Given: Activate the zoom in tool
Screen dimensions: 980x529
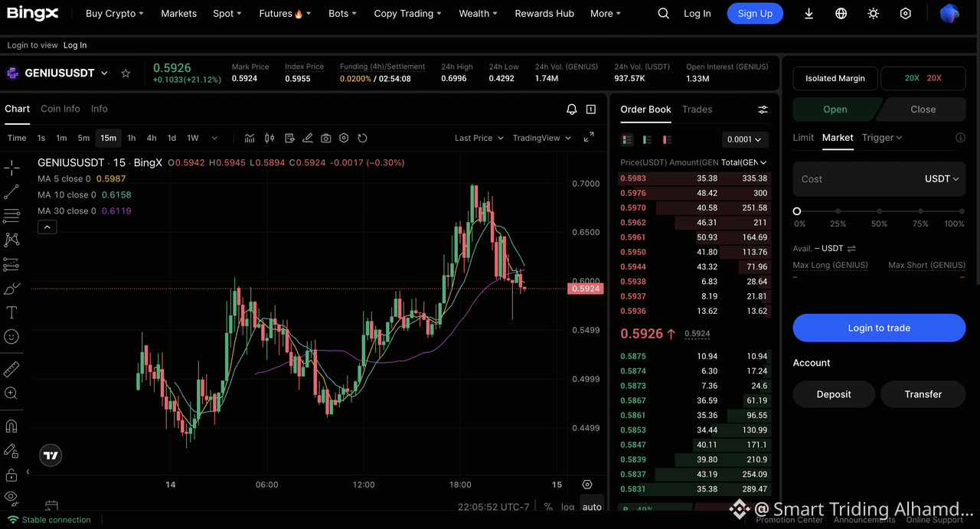Looking at the screenshot, I should click(x=11, y=393).
